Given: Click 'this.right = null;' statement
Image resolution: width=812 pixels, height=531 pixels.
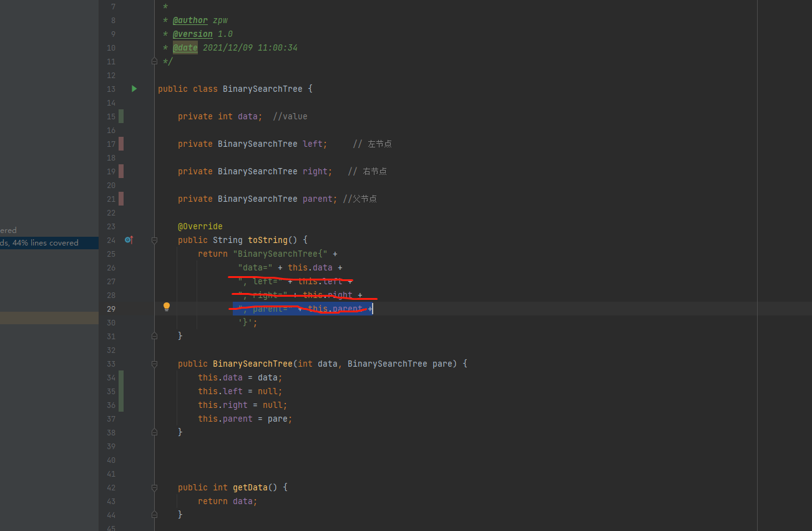Looking at the screenshot, I should coord(243,405).
